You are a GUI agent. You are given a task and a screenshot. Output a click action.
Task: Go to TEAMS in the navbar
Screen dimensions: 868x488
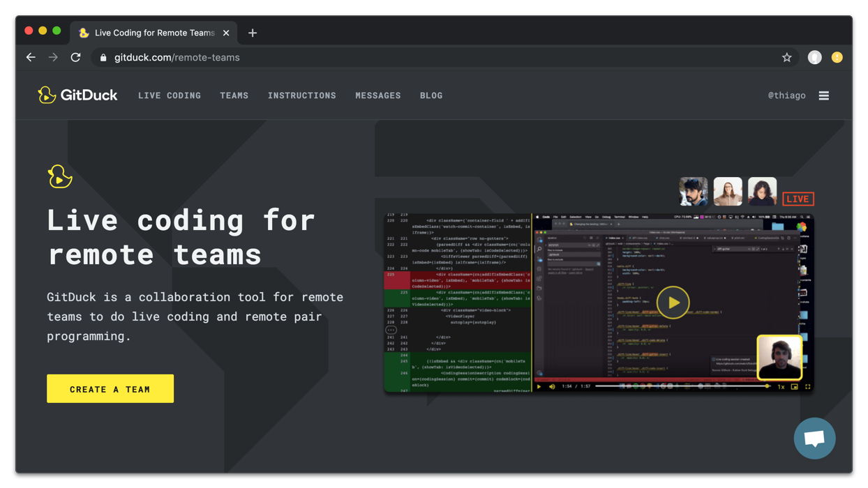point(234,96)
